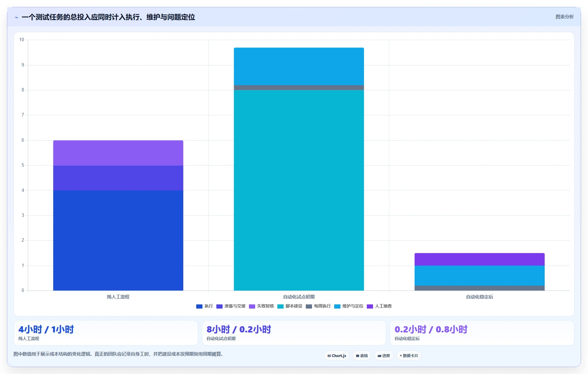Toggle the 人工抽查 legend series
The image size is (588, 374).
tap(379, 306)
